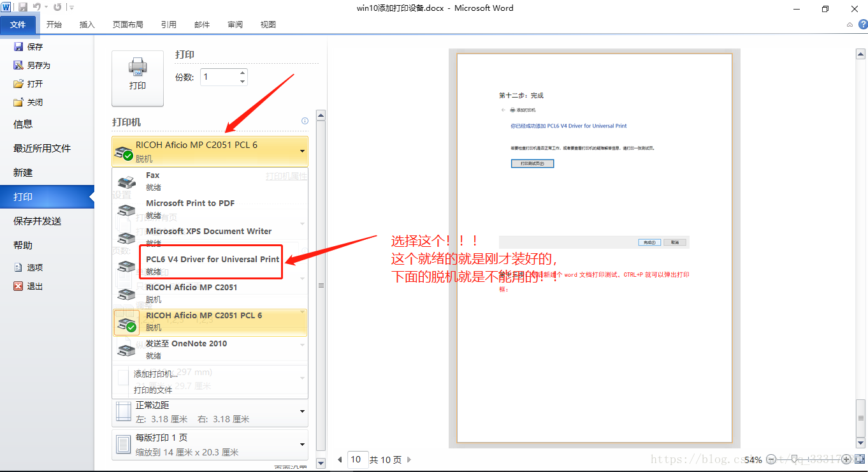Click the Redo icon in quick access toolbar

click(x=57, y=7)
